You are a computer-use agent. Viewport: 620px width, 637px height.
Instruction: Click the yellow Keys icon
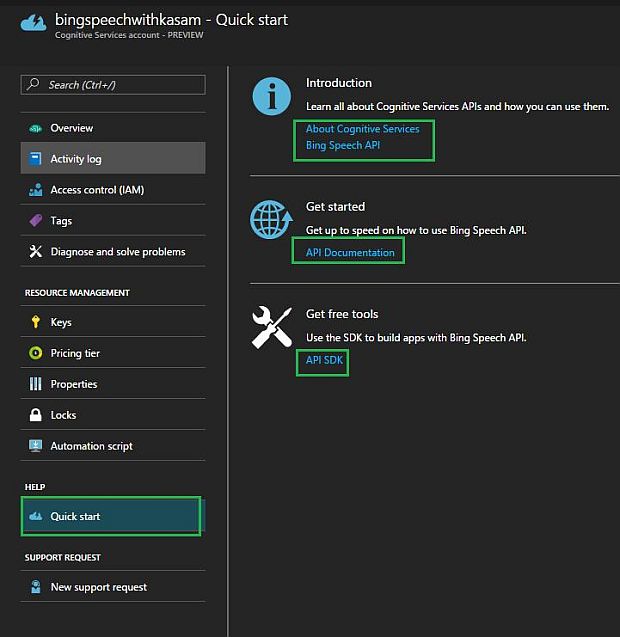[36, 322]
